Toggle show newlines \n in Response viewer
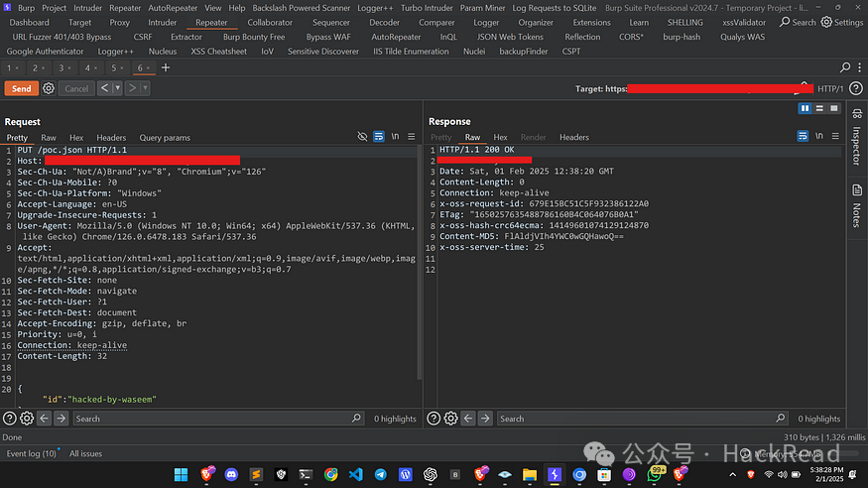The image size is (868, 488). [819, 136]
